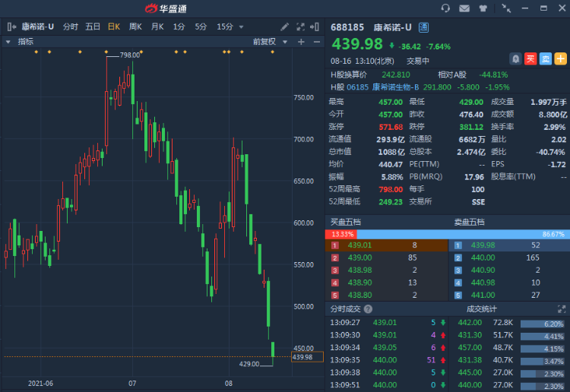Click the 13:09:27 trade row

[387, 323]
